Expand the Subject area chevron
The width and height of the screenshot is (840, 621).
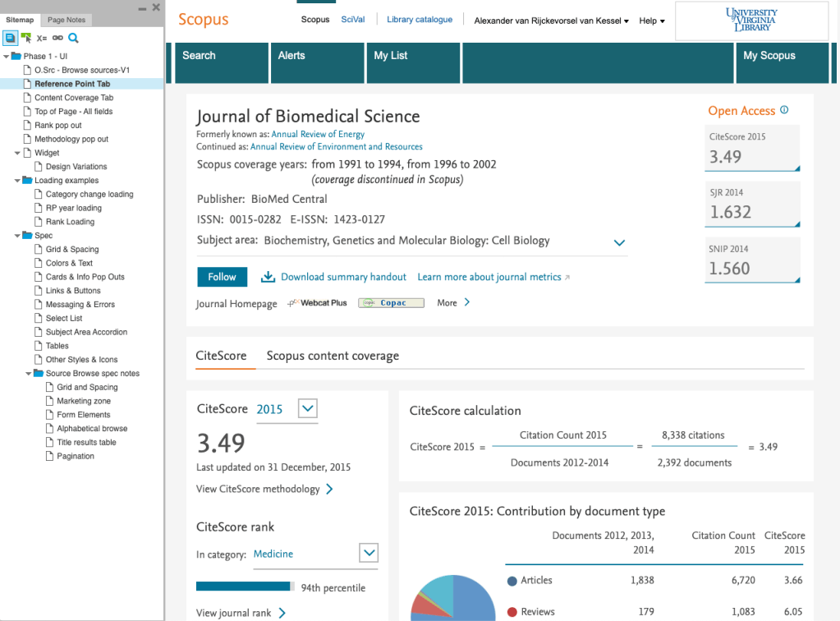tap(619, 242)
